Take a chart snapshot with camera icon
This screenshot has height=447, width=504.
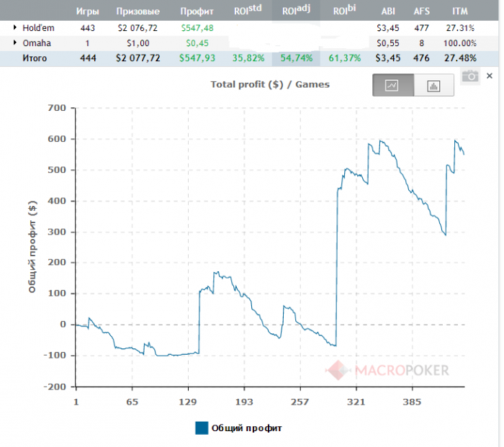tap(470, 76)
